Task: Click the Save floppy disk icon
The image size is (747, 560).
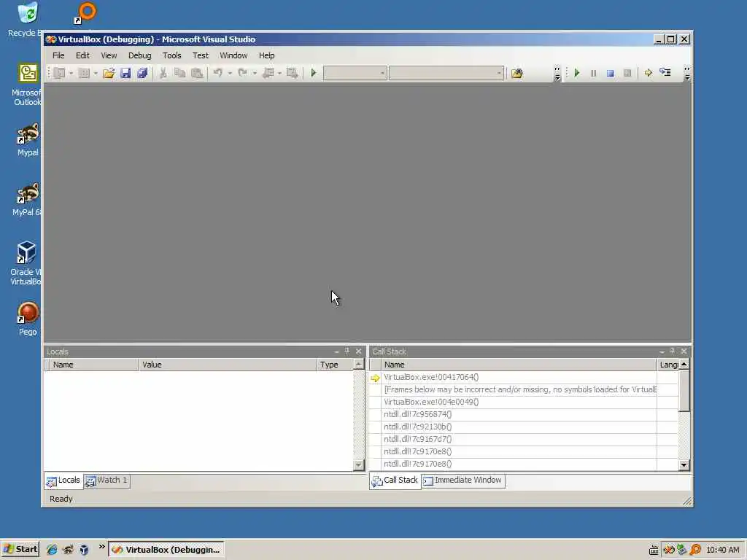Action: coord(125,74)
